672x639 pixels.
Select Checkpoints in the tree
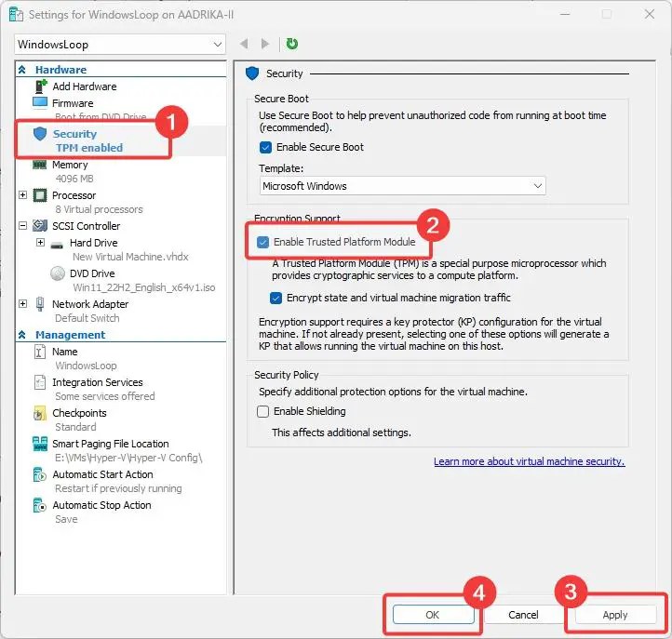tap(79, 413)
